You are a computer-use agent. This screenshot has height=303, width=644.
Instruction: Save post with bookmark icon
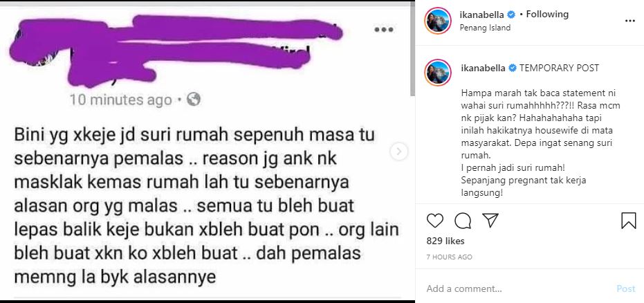point(628,221)
